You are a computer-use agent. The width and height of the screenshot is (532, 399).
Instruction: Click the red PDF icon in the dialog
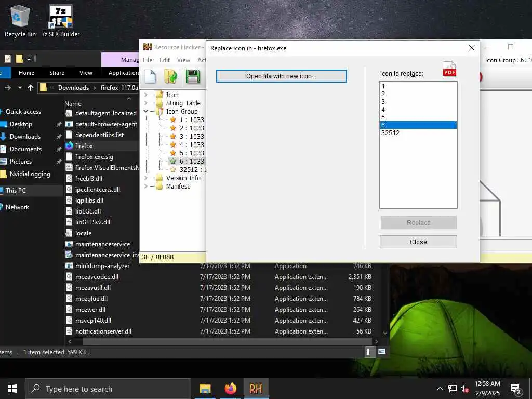point(449,69)
